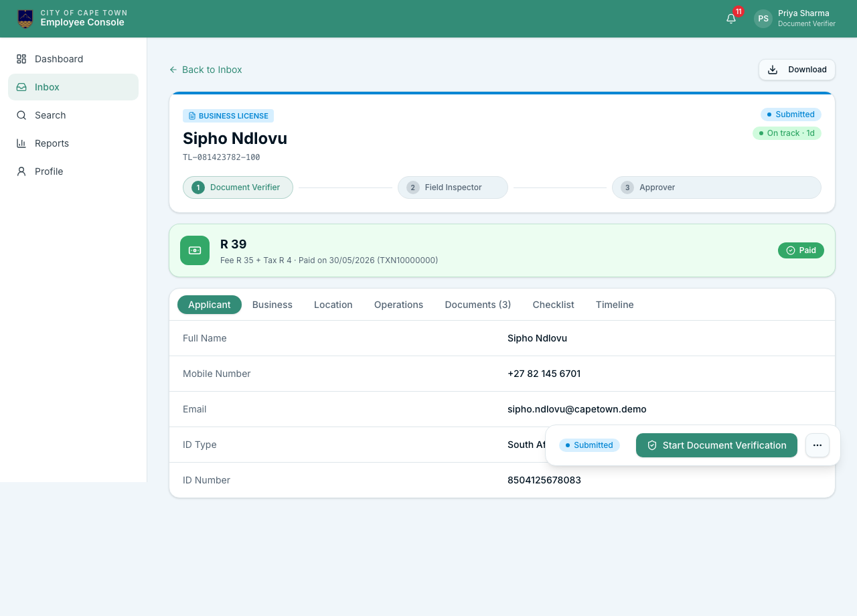
Task: Click the R 39 amount
Action: [234, 244]
